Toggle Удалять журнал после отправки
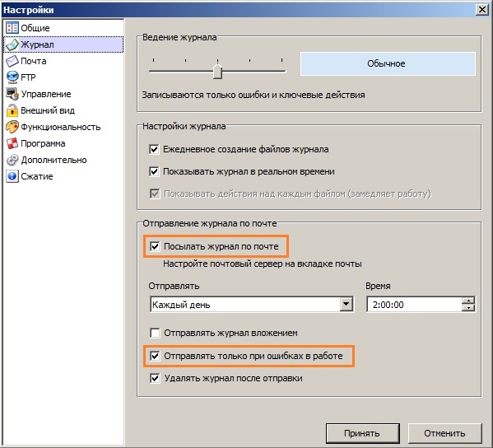Screen dimensions: 493x448 coord(155,378)
